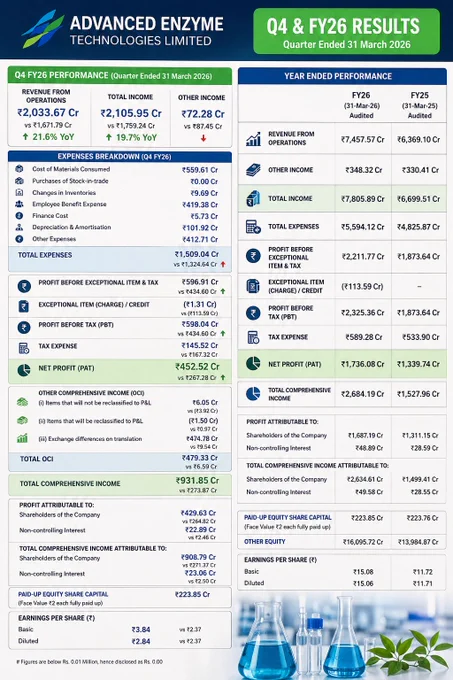Screen dimensions: 453x680
Task: Click the value ₹2,325.36 Cr
Action: pos(363,313)
